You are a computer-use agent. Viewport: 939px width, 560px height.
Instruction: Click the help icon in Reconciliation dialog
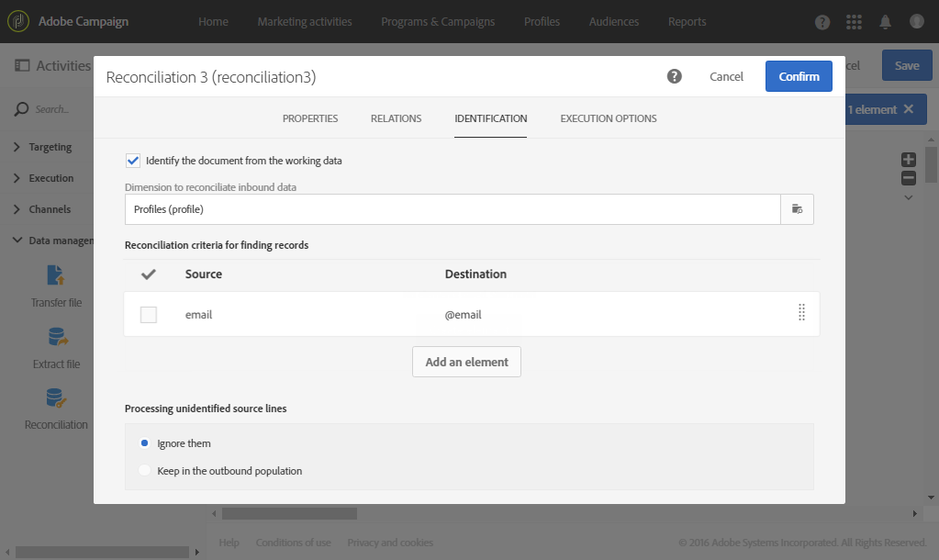(675, 76)
